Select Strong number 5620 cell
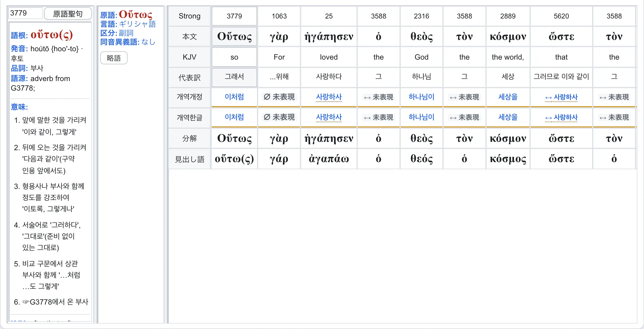The image size is (644, 329). click(561, 16)
